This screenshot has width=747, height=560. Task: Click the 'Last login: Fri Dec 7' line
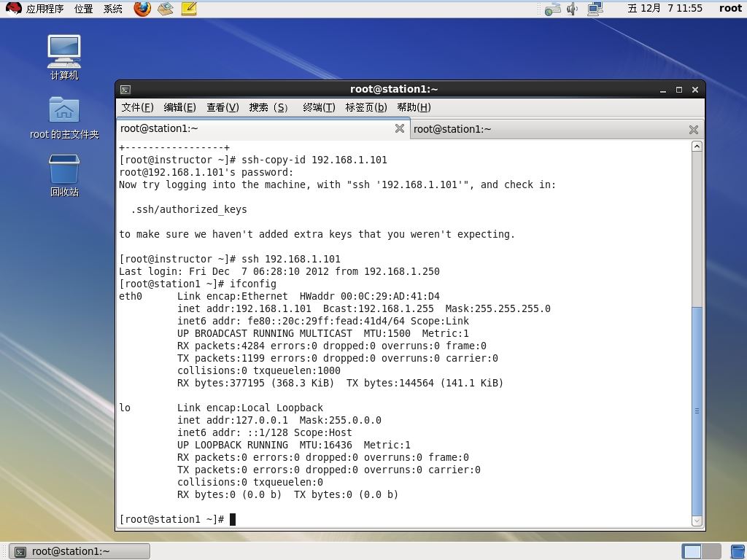(x=279, y=271)
